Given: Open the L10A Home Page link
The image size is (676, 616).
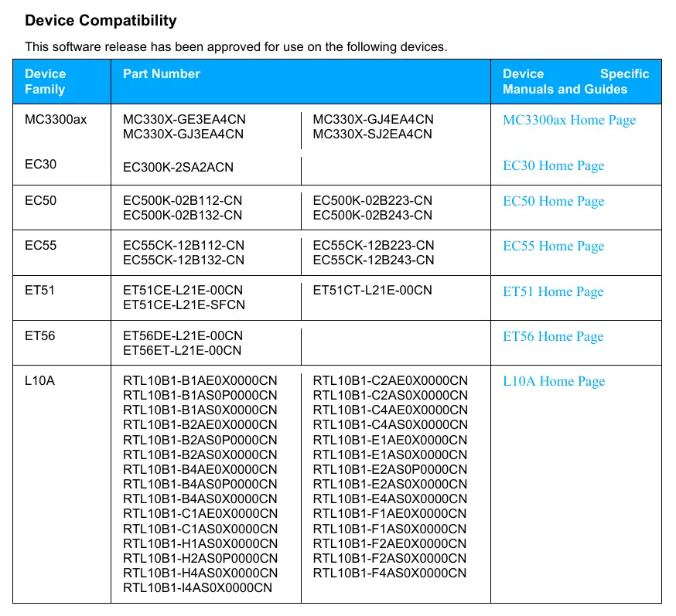Looking at the screenshot, I should (x=554, y=381).
